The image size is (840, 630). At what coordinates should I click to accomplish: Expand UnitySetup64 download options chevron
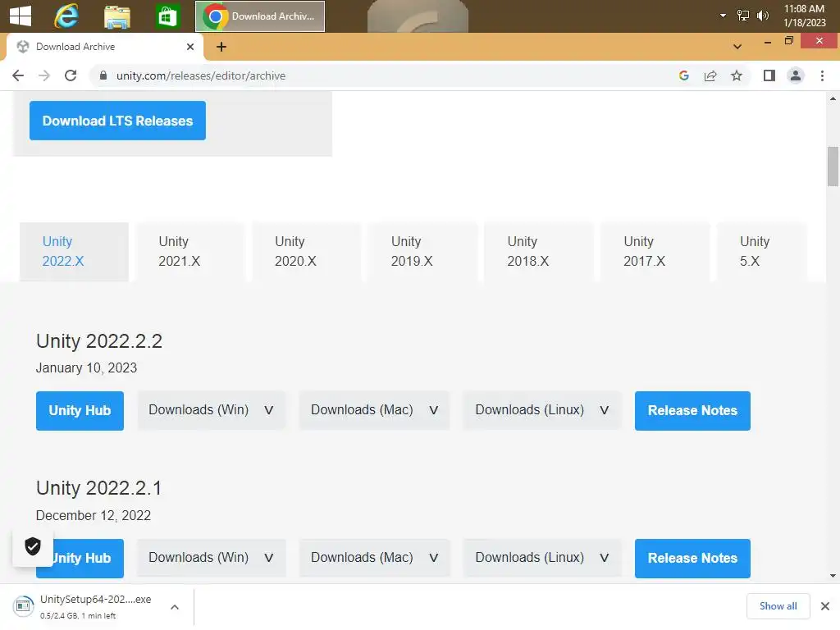[175, 607]
